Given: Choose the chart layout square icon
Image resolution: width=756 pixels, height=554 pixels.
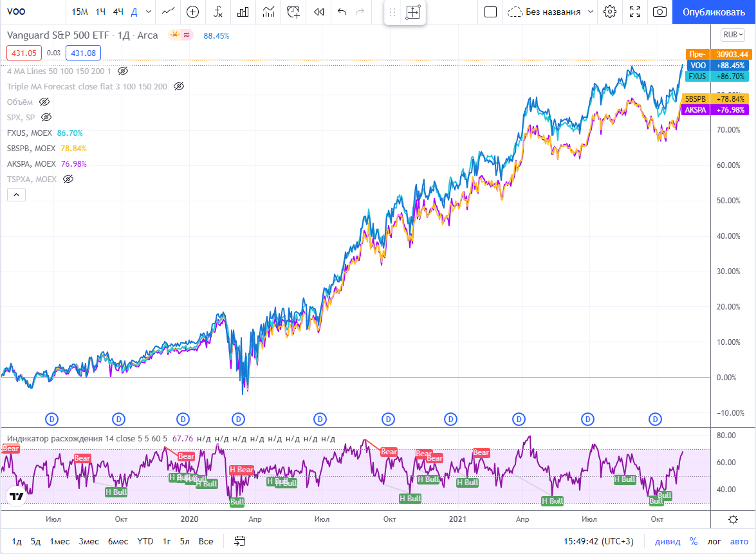Looking at the screenshot, I should point(490,12).
